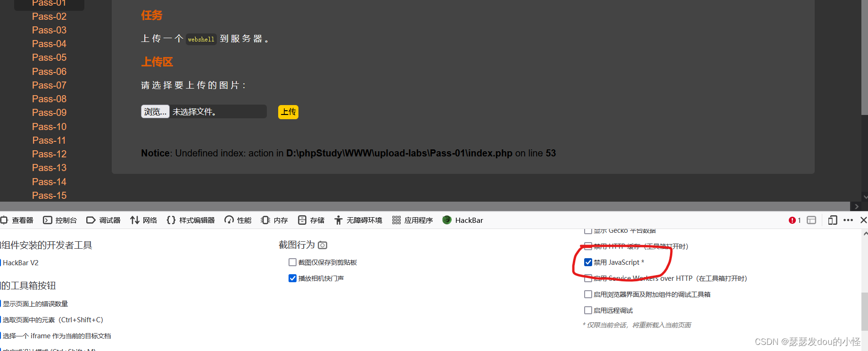This screenshot has height=351, width=868.
Task: Click the webpage vertical scrollbar
Action: (x=865, y=57)
